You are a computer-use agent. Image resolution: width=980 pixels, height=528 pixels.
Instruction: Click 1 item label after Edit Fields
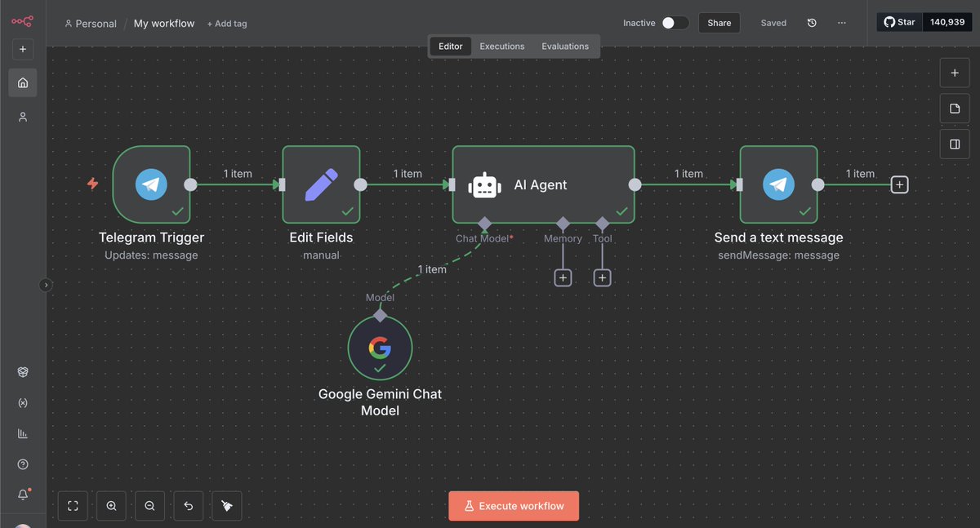click(x=408, y=174)
